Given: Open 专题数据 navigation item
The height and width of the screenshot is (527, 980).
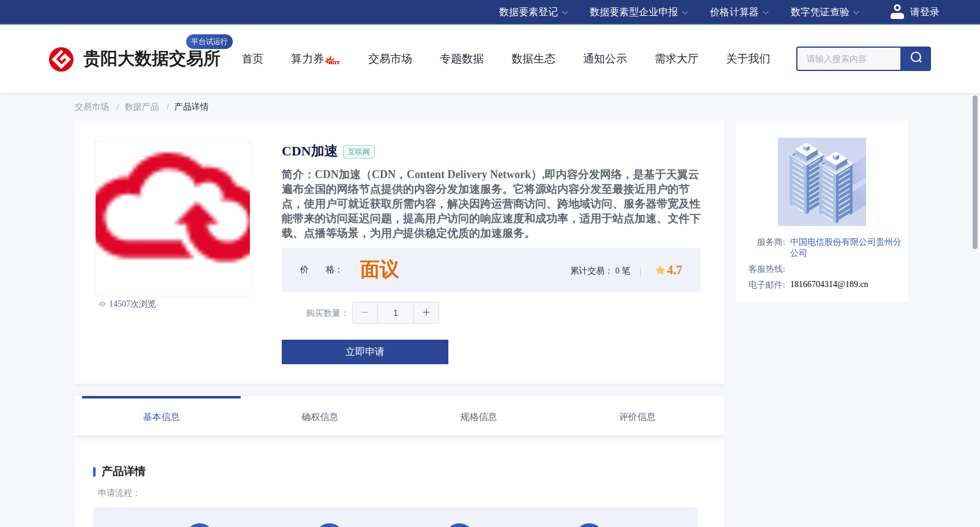Looking at the screenshot, I should [462, 59].
